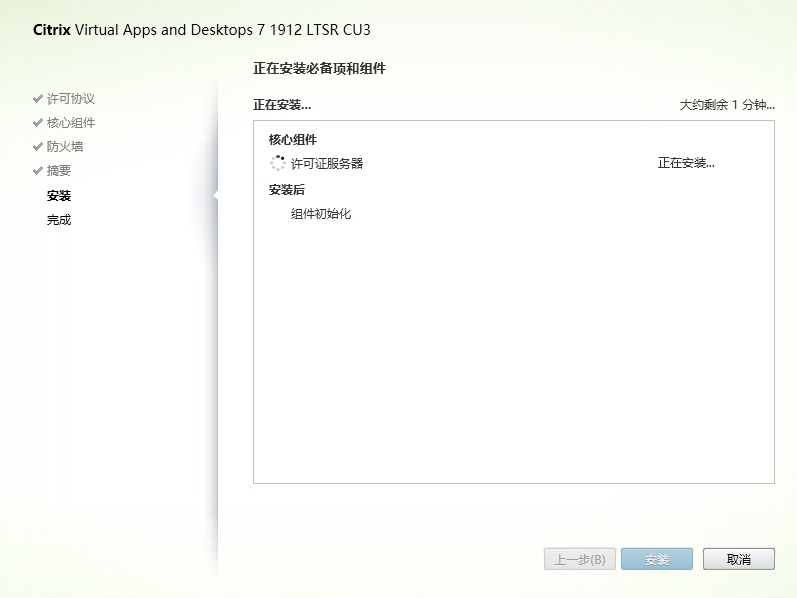
Task: Select the current 安装 step in sidebar
Action: click(59, 196)
